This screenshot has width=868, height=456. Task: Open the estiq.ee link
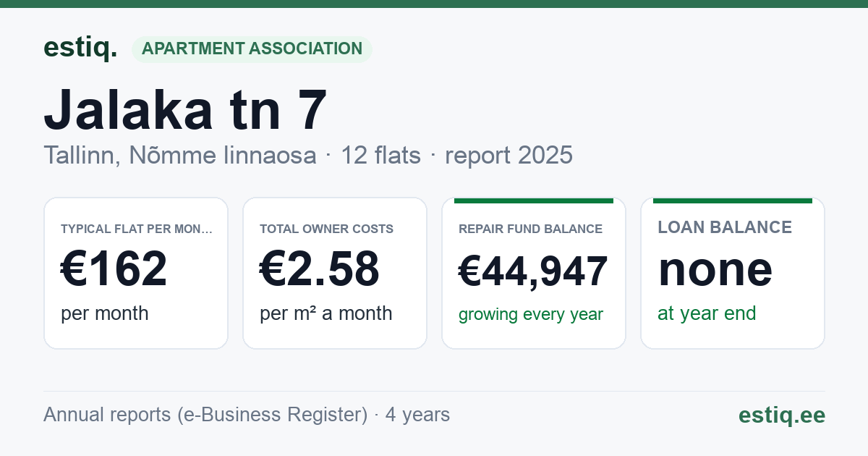point(782,415)
